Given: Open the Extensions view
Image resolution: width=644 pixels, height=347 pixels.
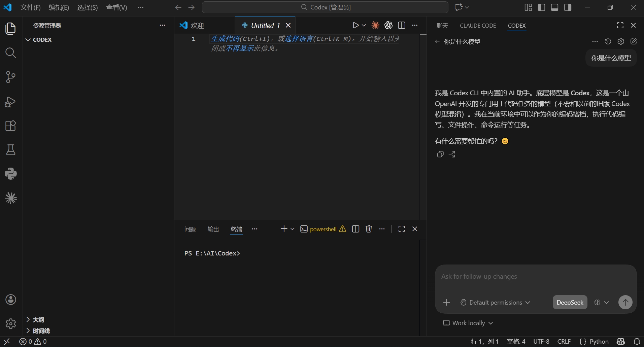Looking at the screenshot, I should 11,126.
